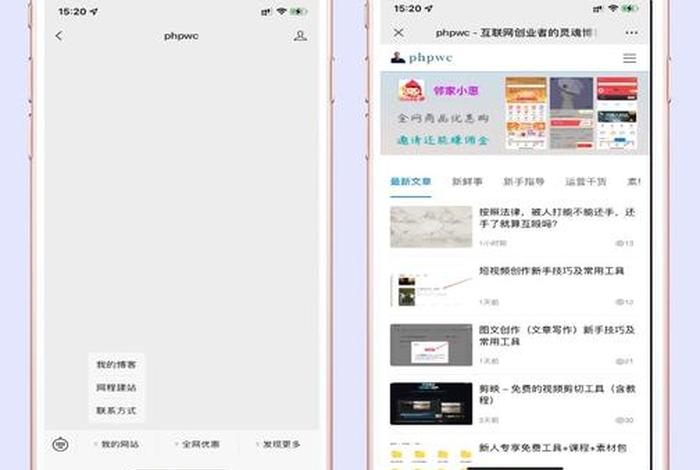Open article 剪映 – 免费的视频剪切工具
This screenshot has width=700, height=470.
557,395
